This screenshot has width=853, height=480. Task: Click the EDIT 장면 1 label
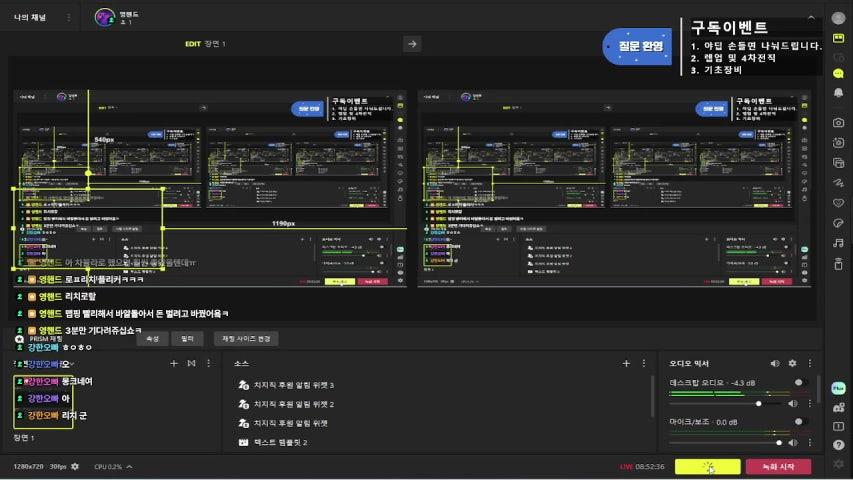coord(205,44)
